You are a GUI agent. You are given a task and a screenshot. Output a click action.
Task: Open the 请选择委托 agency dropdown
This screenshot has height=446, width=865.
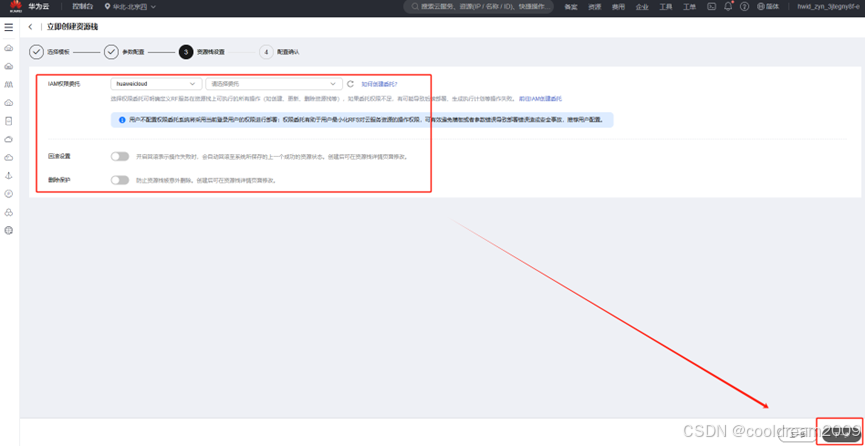274,84
